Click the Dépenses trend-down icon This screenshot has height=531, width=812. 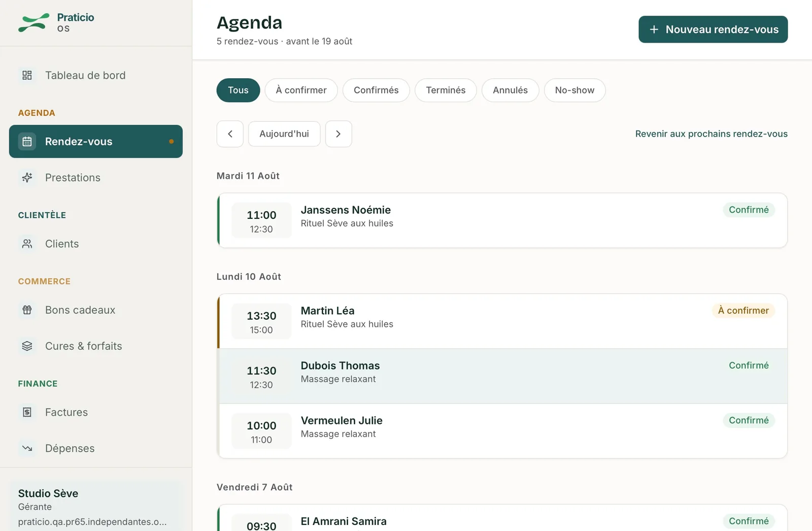pyautogui.click(x=27, y=448)
